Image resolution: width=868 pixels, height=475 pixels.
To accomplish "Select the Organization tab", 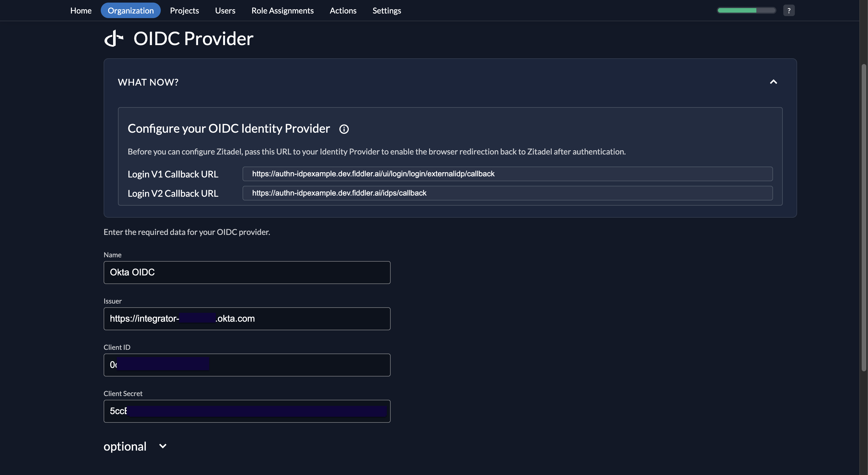I will click(131, 10).
